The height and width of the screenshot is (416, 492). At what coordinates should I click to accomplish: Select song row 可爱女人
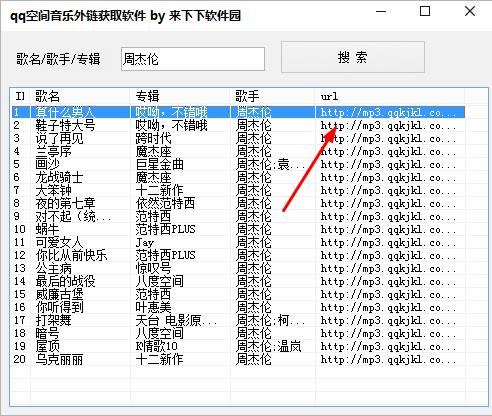pos(238,243)
